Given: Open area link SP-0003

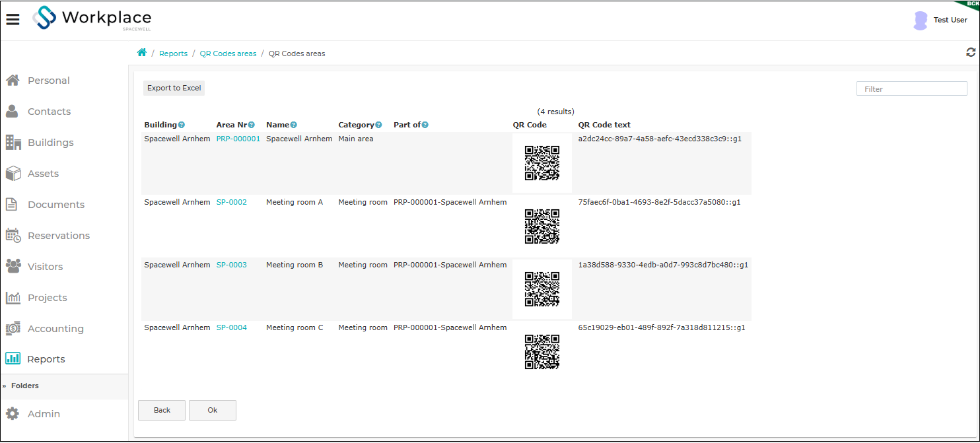Looking at the screenshot, I should pos(232,265).
